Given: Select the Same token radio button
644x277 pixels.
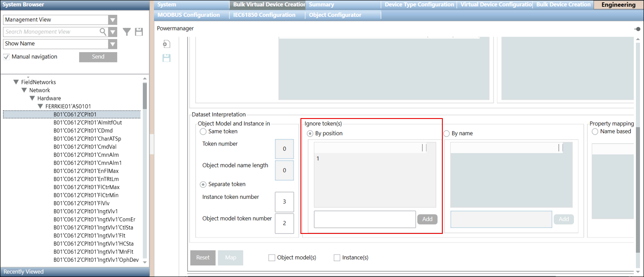Looking at the screenshot, I should click(x=203, y=132).
